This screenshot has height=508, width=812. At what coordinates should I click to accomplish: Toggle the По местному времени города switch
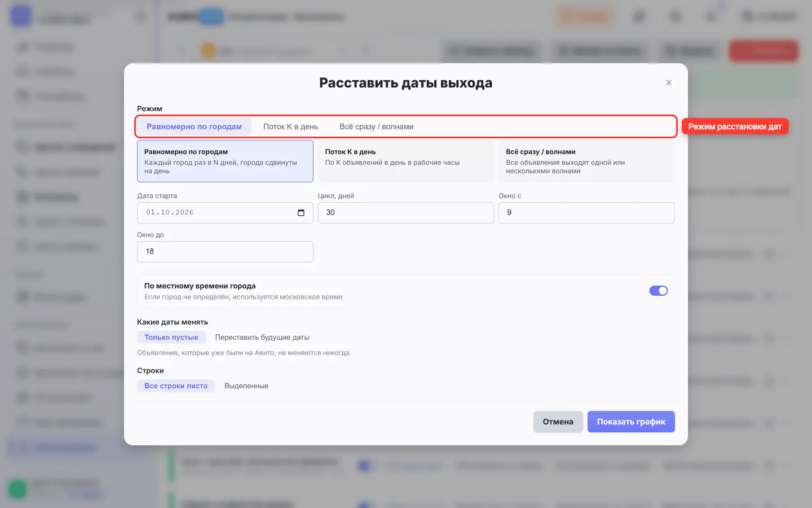click(659, 291)
